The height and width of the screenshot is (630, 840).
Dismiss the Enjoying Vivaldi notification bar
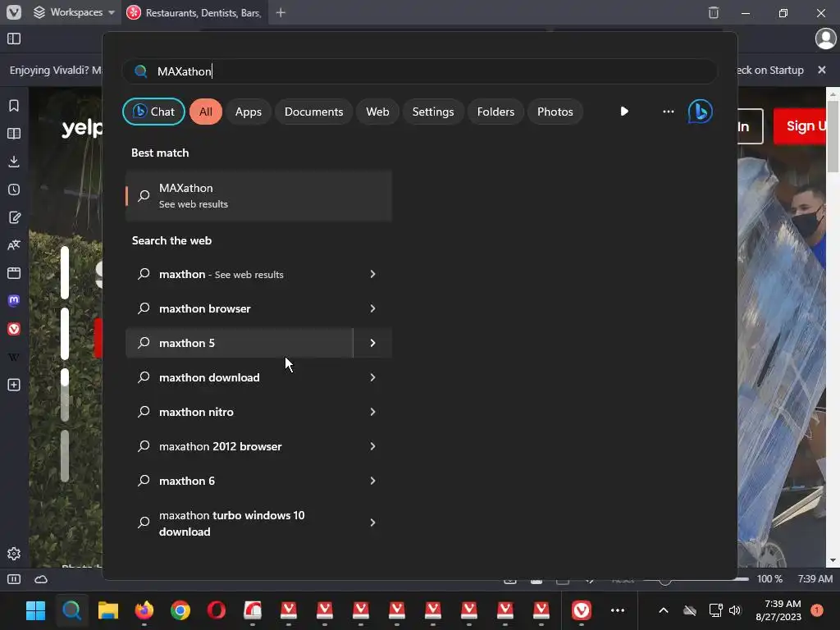(822, 71)
